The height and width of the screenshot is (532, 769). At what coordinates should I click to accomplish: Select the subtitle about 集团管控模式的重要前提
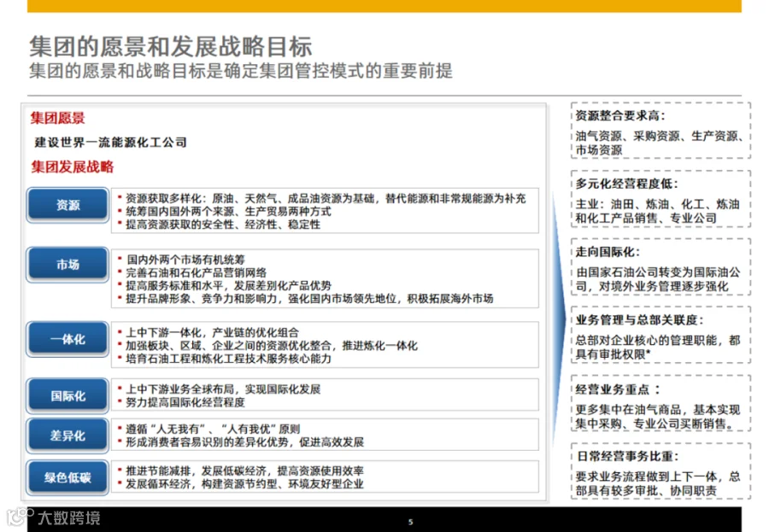tap(240, 71)
